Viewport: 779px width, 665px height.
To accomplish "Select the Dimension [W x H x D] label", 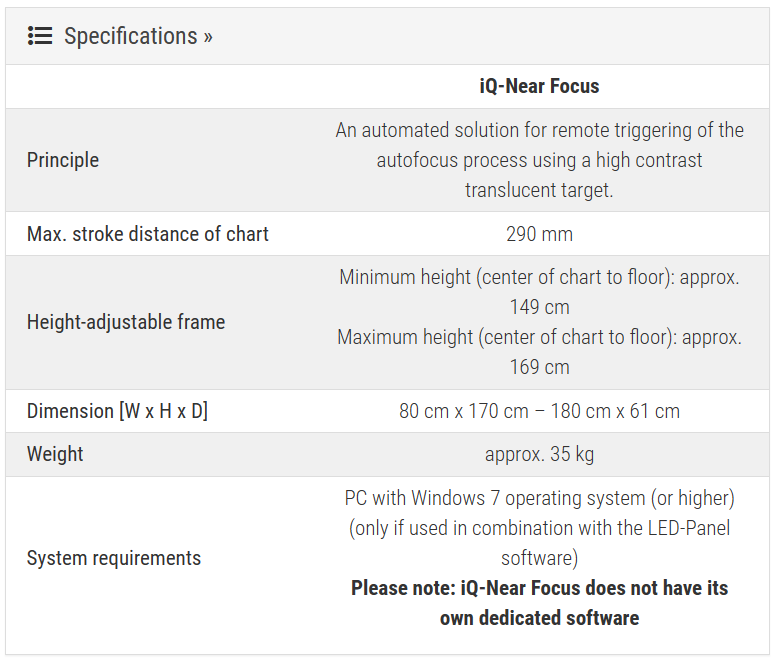I will (117, 411).
